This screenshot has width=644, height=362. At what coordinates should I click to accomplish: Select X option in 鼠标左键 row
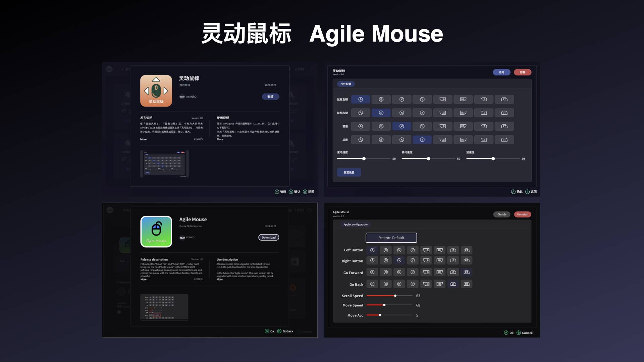pos(401,99)
